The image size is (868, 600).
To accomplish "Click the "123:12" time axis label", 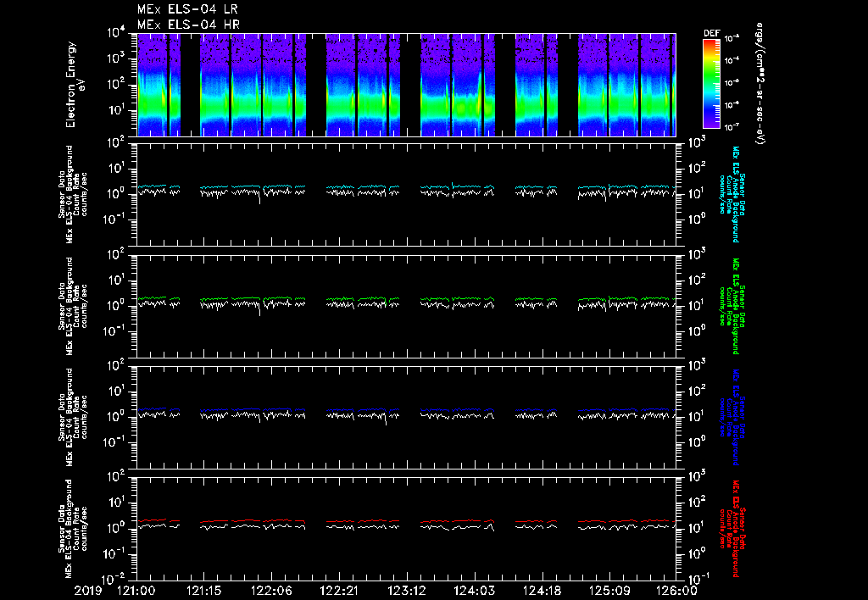I will (407, 591).
